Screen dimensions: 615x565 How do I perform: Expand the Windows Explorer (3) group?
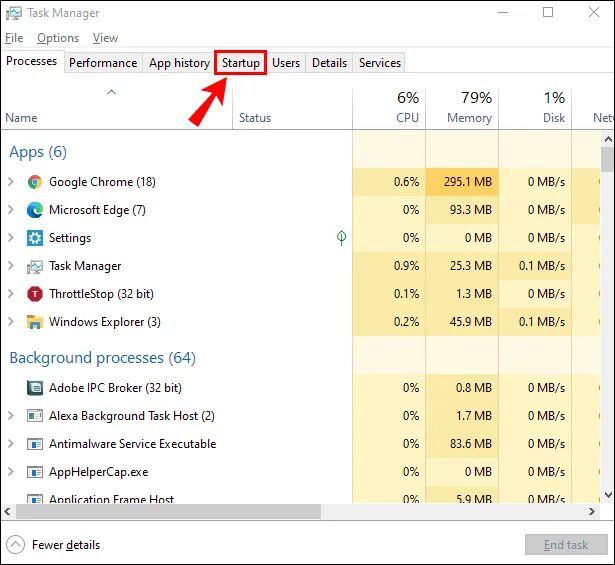[11, 322]
